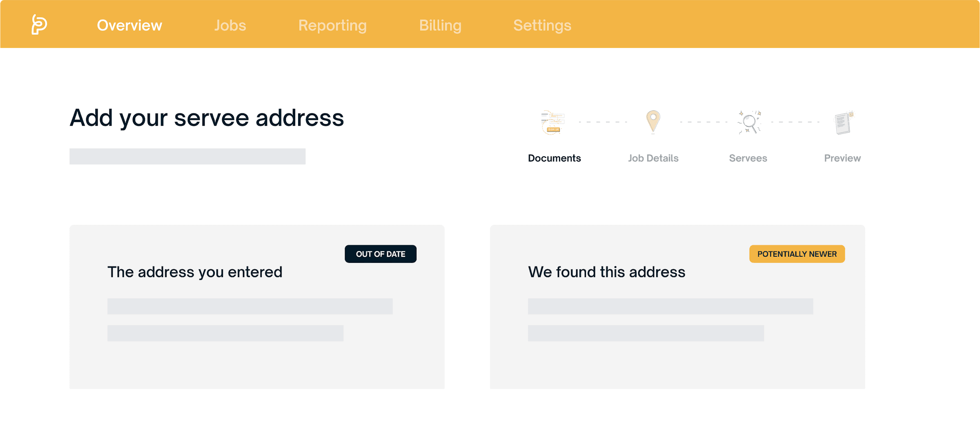Open the Billing tab
Screen dimensions: 980x431
pos(440,25)
